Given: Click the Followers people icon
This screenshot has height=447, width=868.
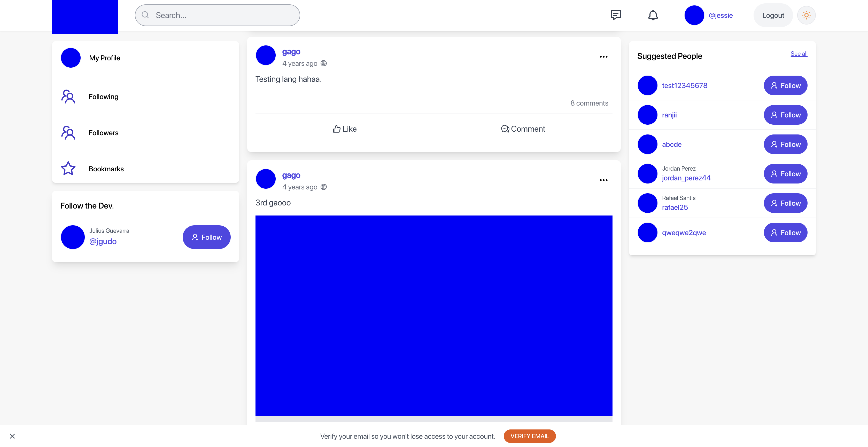Looking at the screenshot, I should click(x=68, y=133).
